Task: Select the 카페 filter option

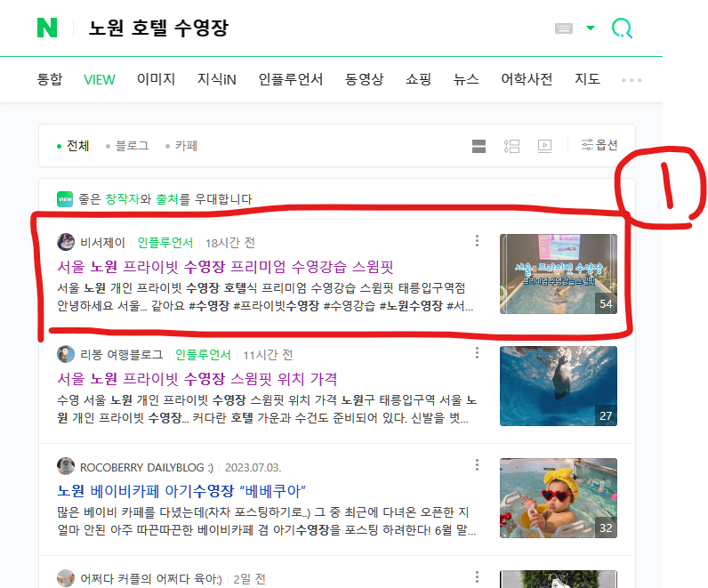Action: point(181,146)
